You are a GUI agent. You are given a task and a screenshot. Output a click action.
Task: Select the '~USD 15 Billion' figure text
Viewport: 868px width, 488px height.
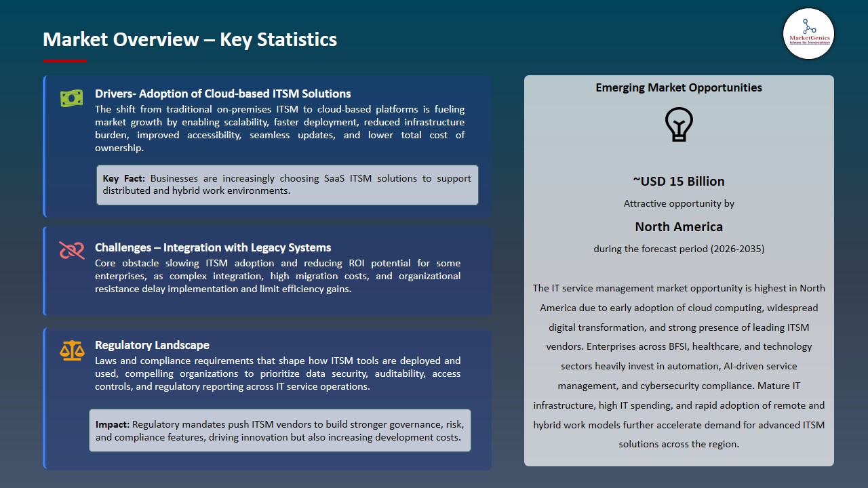tap(679, 181)
